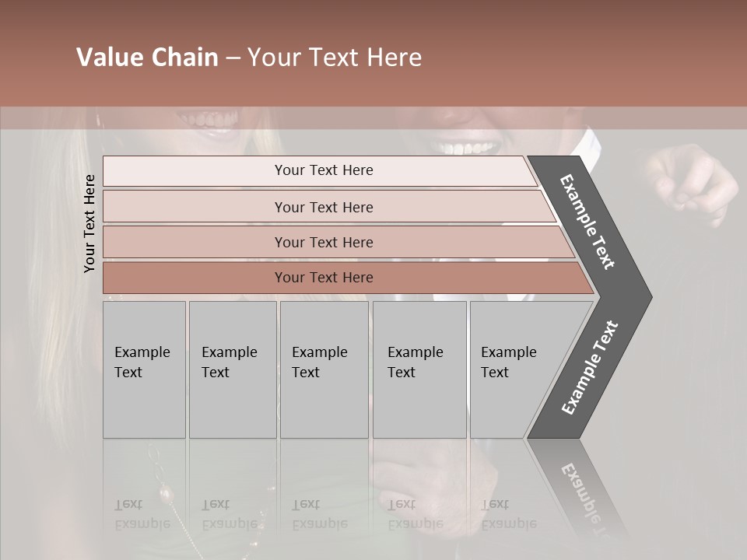
Task: Click the vertical "Your Text Here" label
Action: click(x=89, y=223)
